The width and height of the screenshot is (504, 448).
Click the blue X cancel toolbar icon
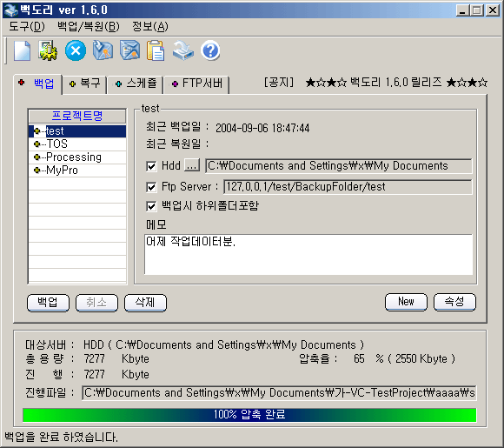(76, 50)
